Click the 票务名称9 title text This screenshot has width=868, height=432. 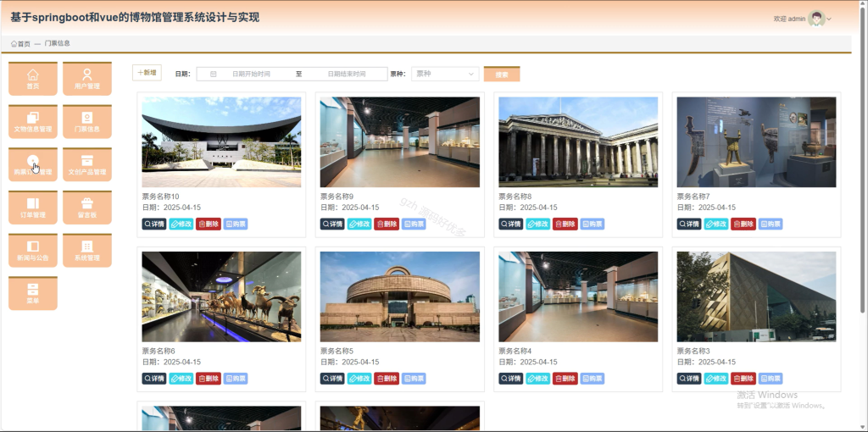click(337, 197)
